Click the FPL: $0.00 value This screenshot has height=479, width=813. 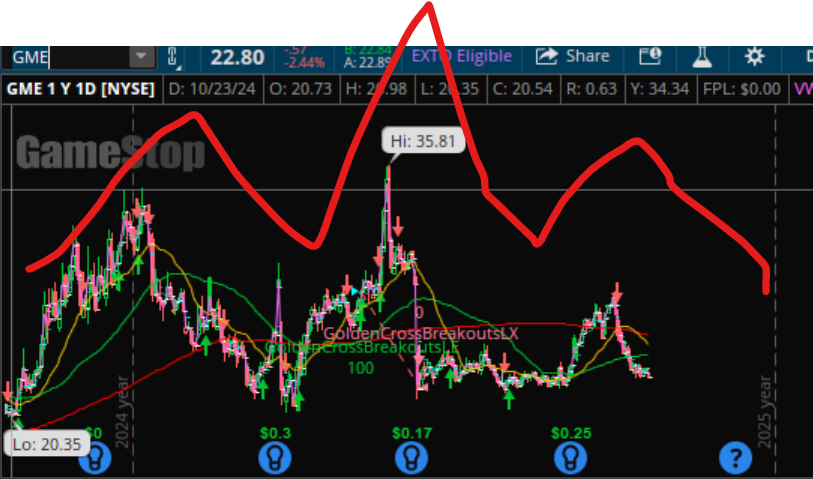coord(742,89)
